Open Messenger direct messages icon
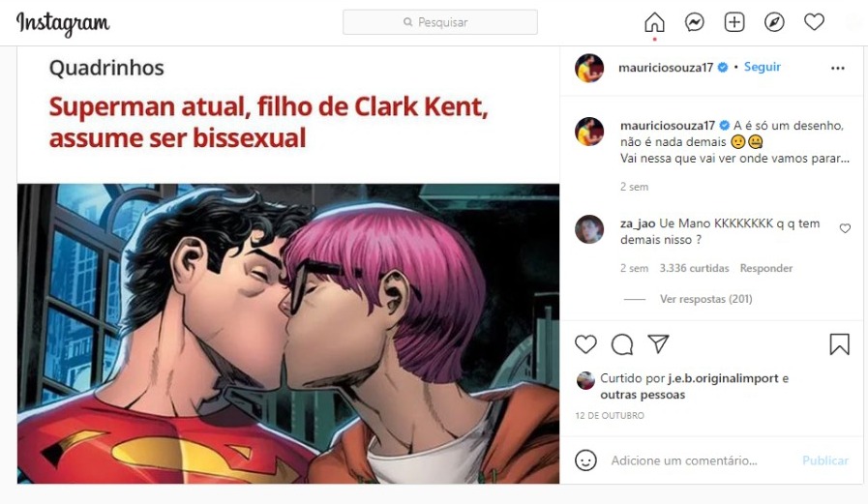The width and height of the screenshot is (868, 504). pos(694,22)
